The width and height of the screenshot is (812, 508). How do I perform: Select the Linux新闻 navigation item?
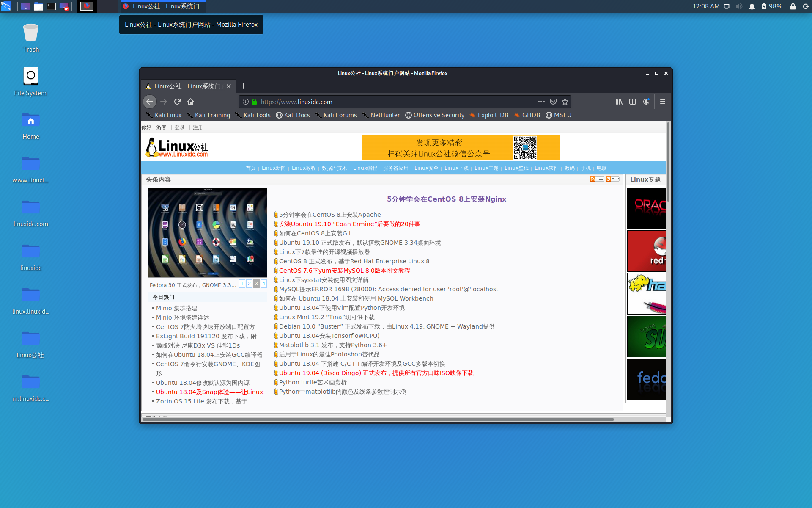(274, 168)
